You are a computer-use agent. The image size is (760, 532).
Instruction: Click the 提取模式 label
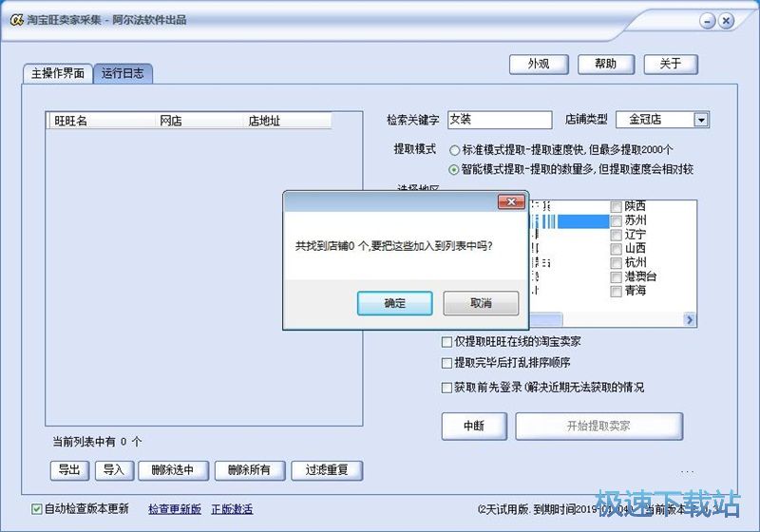[415, 149]
